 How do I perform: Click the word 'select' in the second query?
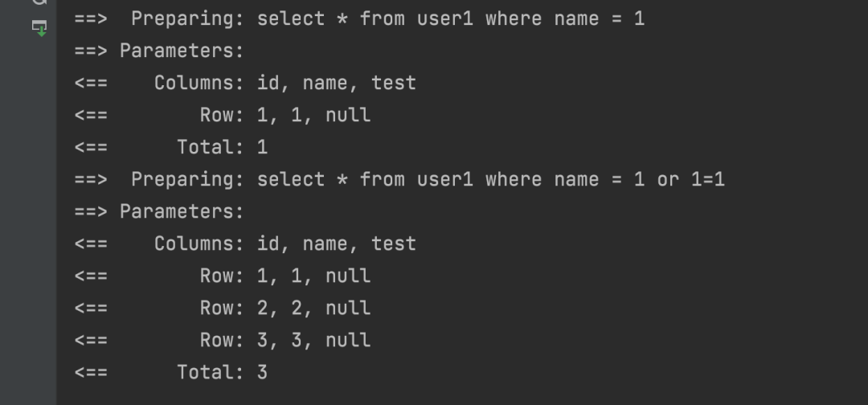(291, 180)
